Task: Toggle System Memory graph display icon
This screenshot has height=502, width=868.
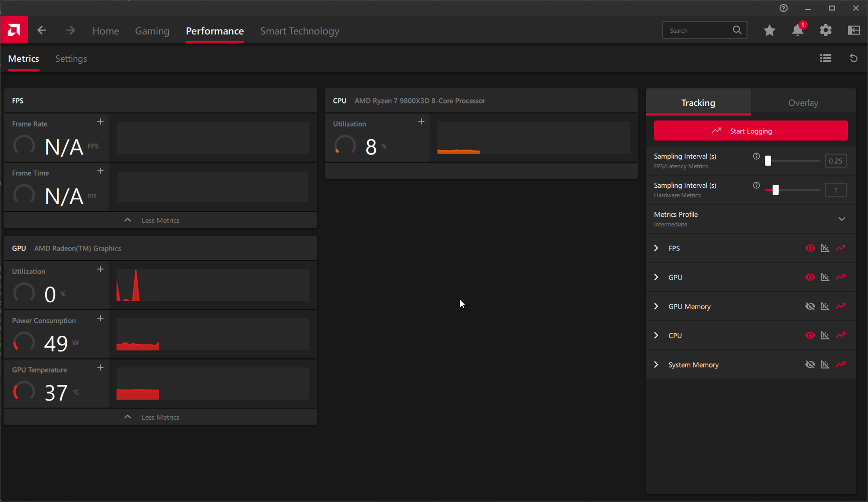Action: 825,364
